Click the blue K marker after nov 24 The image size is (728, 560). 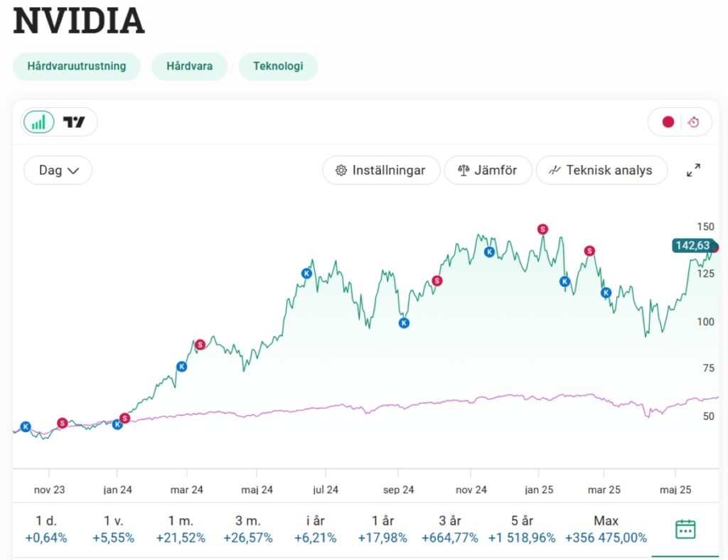(489, 252)
